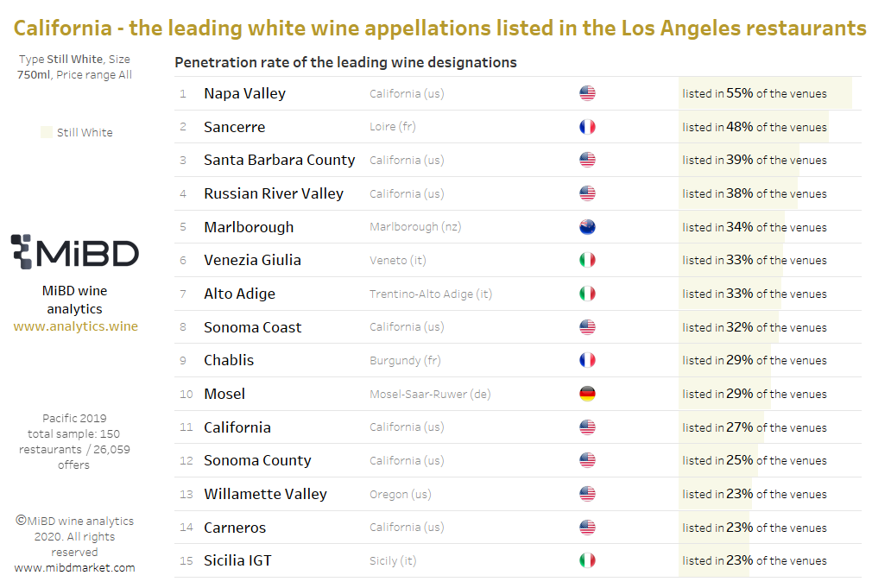This screenshot has height=588, width=872.
Task: Open the www.analytics.wine link
Action: (76, 326)
